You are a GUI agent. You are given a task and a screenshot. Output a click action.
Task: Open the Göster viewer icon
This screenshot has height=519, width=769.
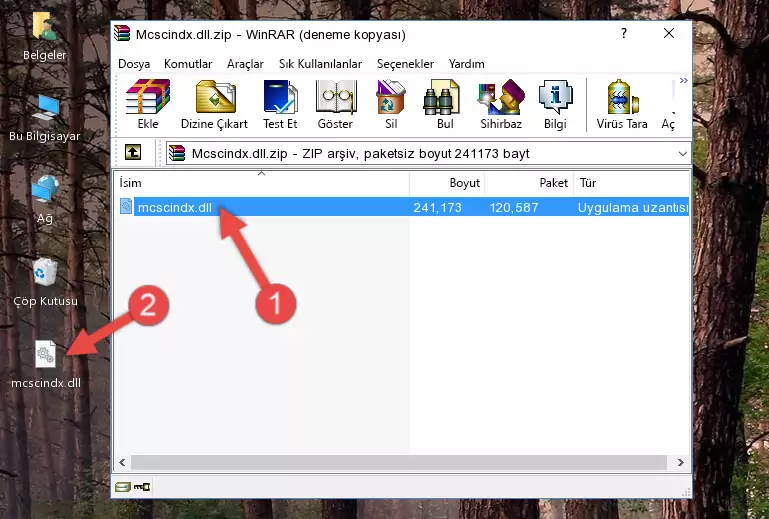tap(335, 104)
